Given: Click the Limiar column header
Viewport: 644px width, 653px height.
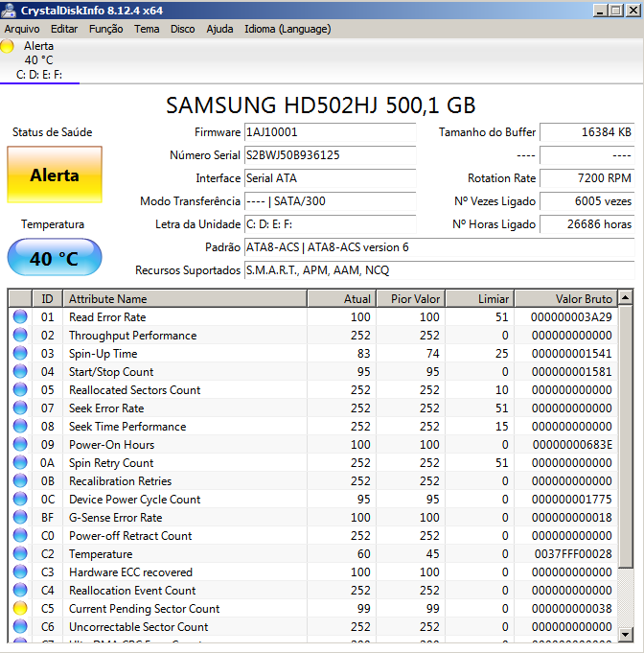Looking at the screenshot, I should click(x=480, y=298).
